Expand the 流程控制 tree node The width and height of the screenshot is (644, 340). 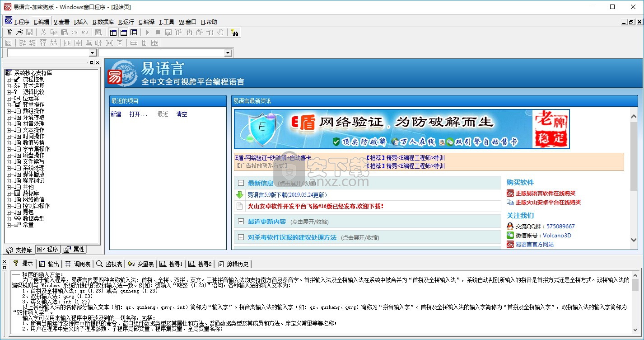pyautogui.click(x=9, y=80)
